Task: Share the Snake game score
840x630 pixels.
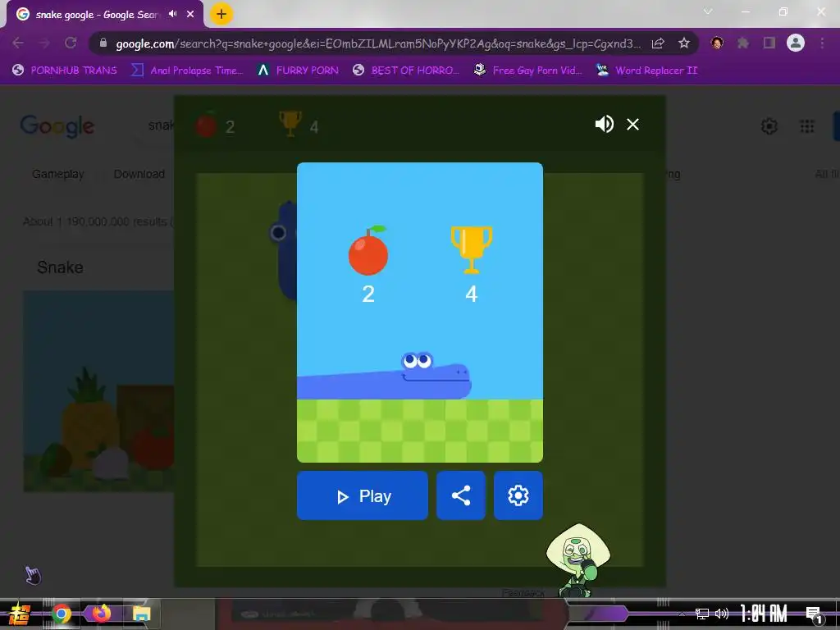Action: 461,495
